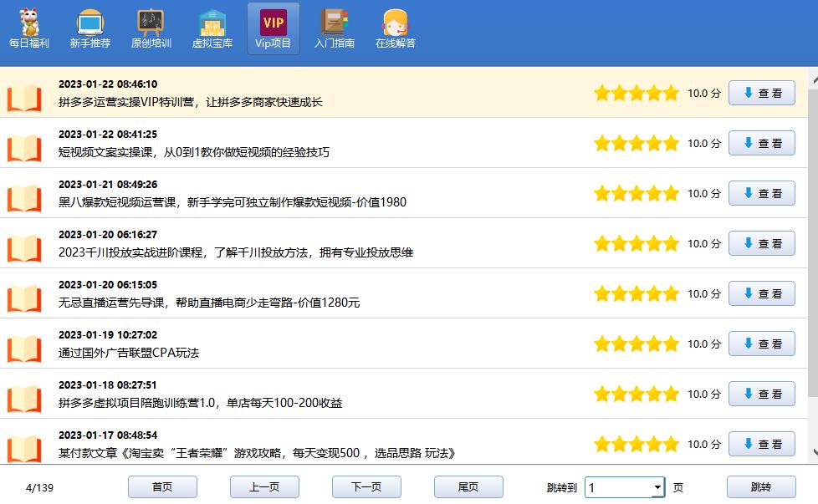Click star rating of 2023千川投放实战进阶课程
Viewport: 818px width, 504px height.
(637, 243)
